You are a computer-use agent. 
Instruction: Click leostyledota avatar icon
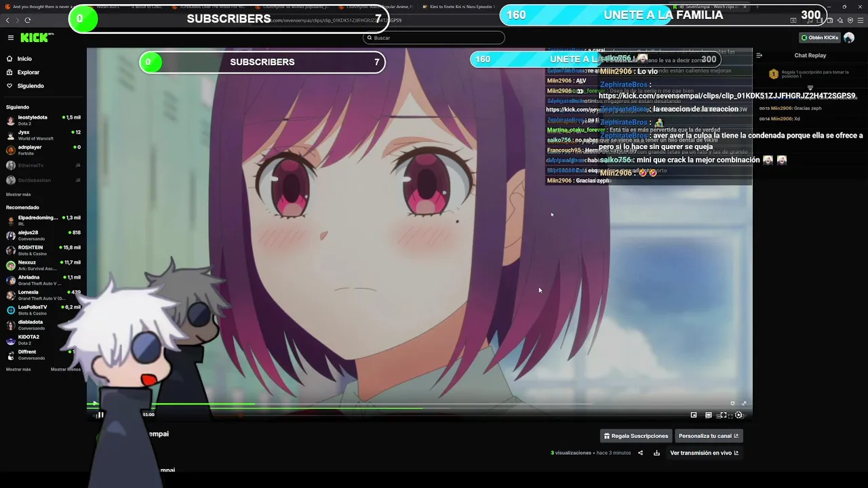pyautogui.click(x=10, y=121)
